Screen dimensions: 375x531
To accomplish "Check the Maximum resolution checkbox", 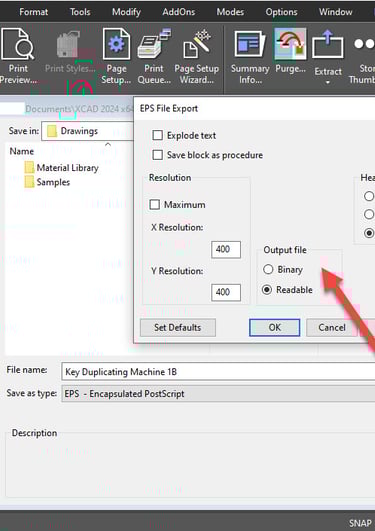I will pos(155,205).
